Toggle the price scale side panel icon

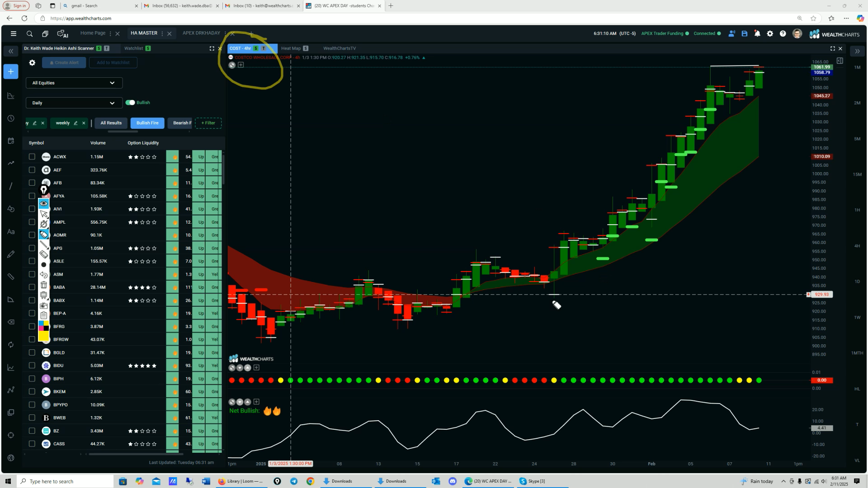click(840, 61)
